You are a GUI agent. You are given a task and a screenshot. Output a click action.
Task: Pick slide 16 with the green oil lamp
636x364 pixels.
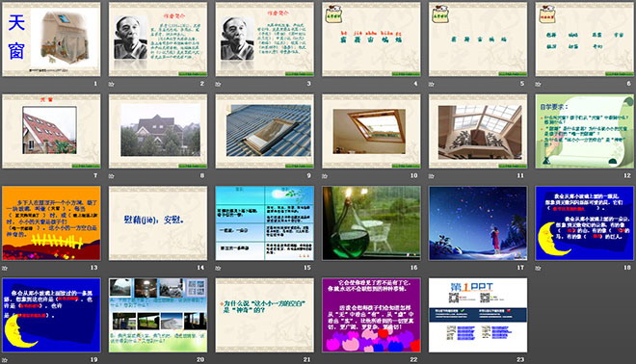point(371,223)
